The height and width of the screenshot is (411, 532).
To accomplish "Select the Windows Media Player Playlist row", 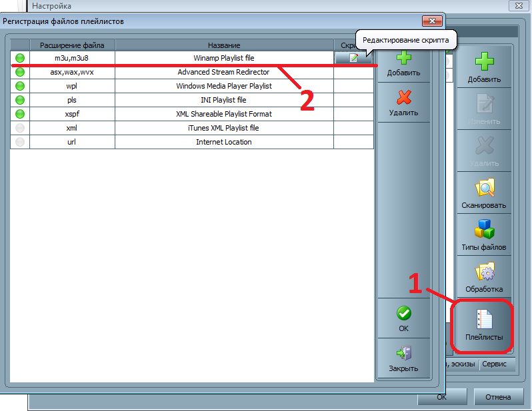I will click(224, 86).
